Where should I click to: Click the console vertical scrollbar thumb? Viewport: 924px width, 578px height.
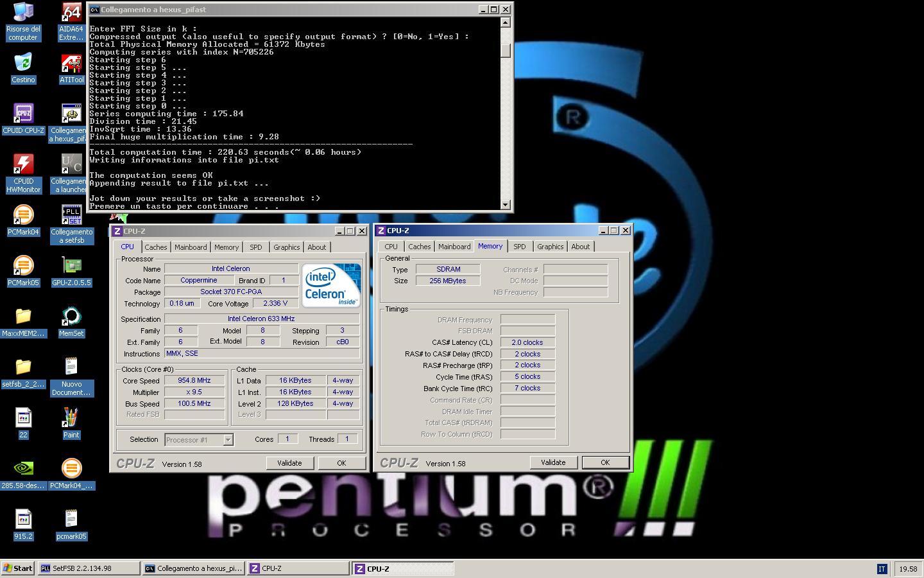[x=506, y=50]
